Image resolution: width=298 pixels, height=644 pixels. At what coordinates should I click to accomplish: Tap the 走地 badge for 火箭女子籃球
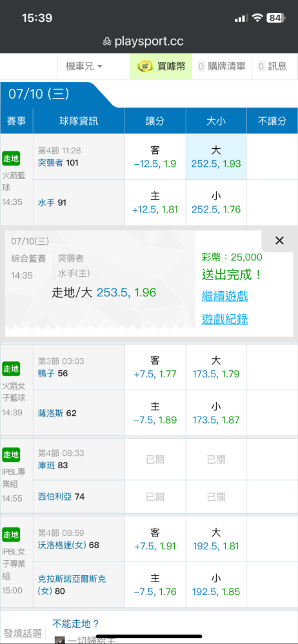click(x=11, y=368)
